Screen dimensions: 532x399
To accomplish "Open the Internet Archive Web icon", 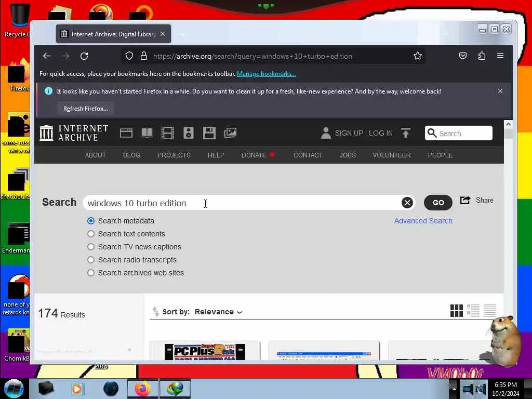I will pos(126,133).
